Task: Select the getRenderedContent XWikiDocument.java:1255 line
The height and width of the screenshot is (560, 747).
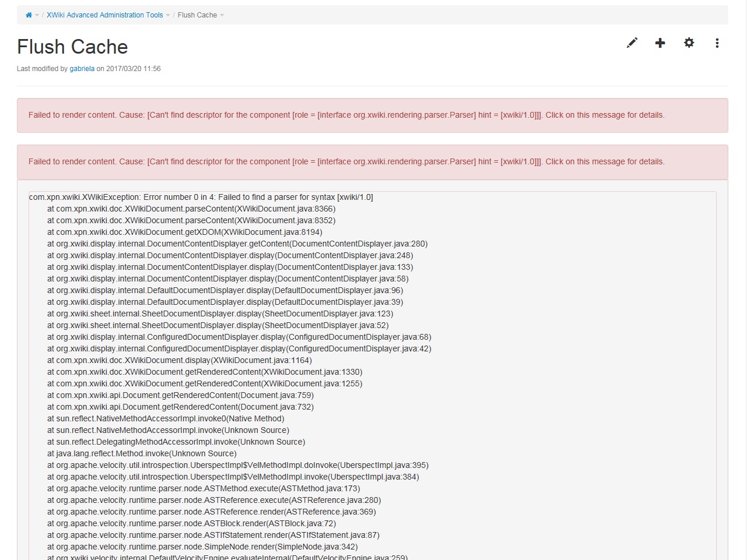Action: (205, 383)
